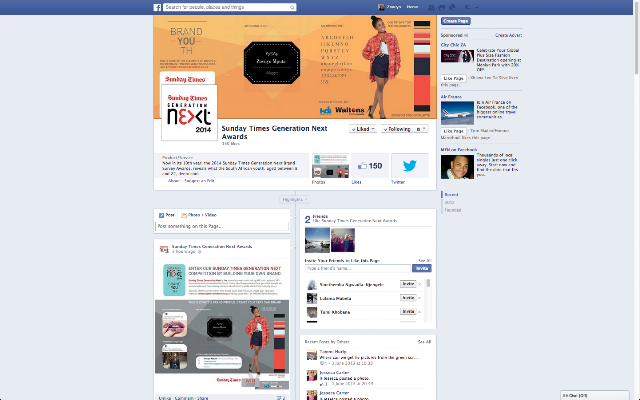Open the Photos thumbnail tile

330,165
